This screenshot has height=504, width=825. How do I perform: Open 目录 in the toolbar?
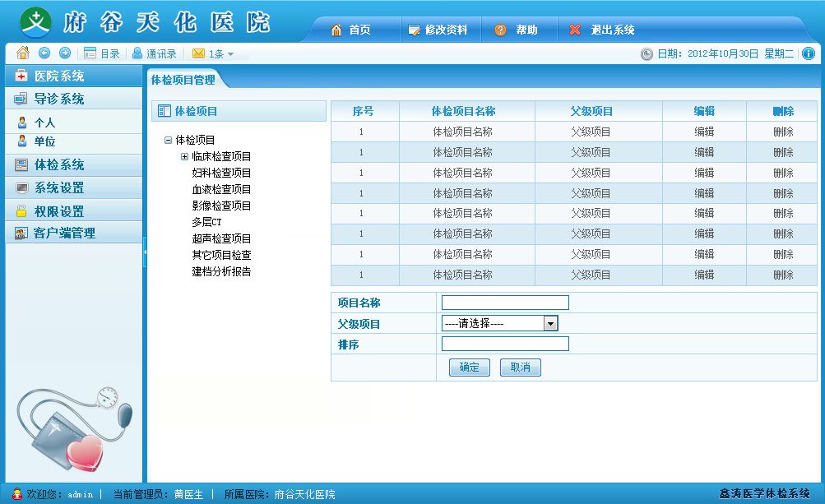(101, 53)
